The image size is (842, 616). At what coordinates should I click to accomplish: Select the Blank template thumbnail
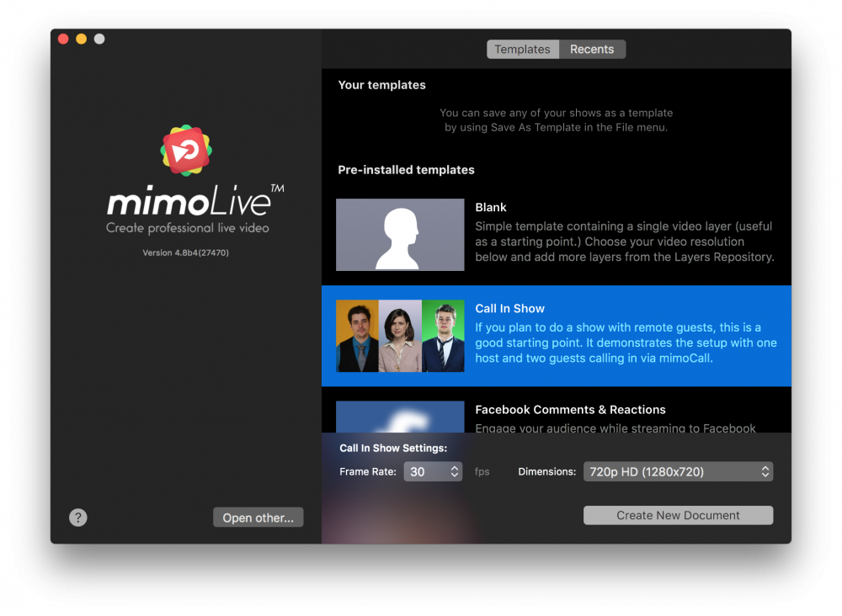[400, 235]
